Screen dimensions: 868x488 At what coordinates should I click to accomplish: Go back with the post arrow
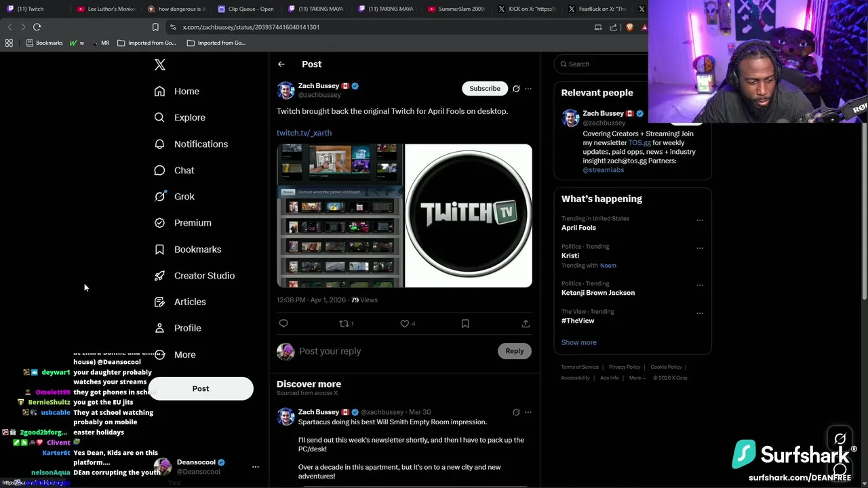[x=281, y=64]
